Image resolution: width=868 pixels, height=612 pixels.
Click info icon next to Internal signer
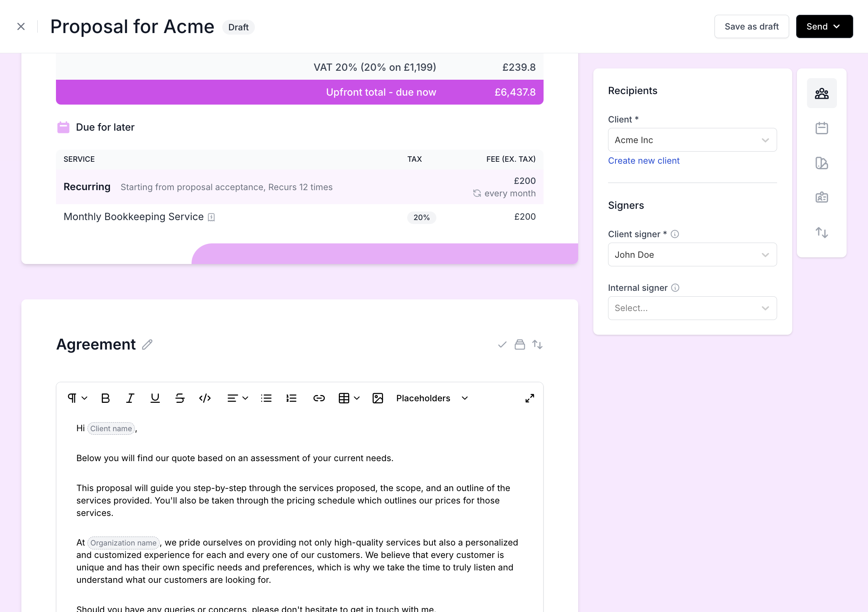pyautogui.click(x=675, y=288)
